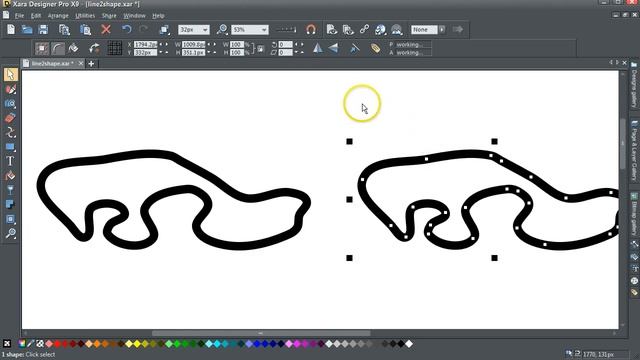The width and height of the screenshot is (640, 360).
Task: Set no color from color line
Action: pyautogui.click(x=7, y=344)
